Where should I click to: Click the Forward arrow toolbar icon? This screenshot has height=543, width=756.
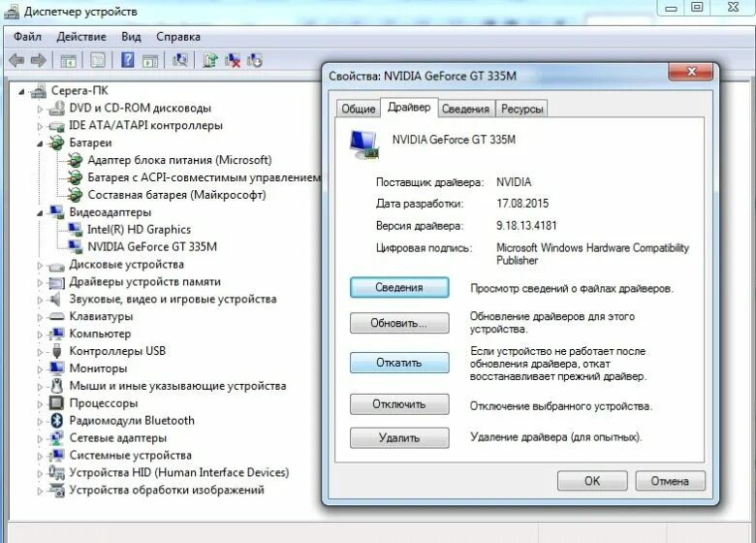click(x=39, y=60)
